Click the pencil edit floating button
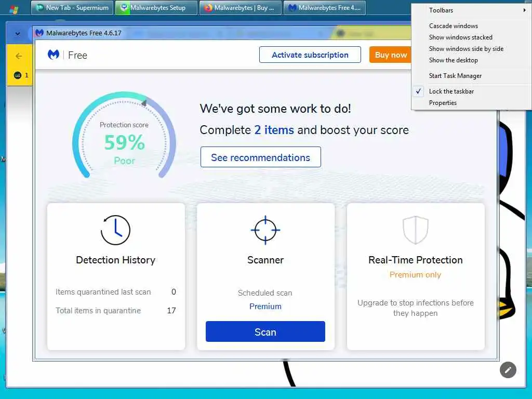Screen dimensions: 532x399 pyautogui.click(x=508, y=370)
